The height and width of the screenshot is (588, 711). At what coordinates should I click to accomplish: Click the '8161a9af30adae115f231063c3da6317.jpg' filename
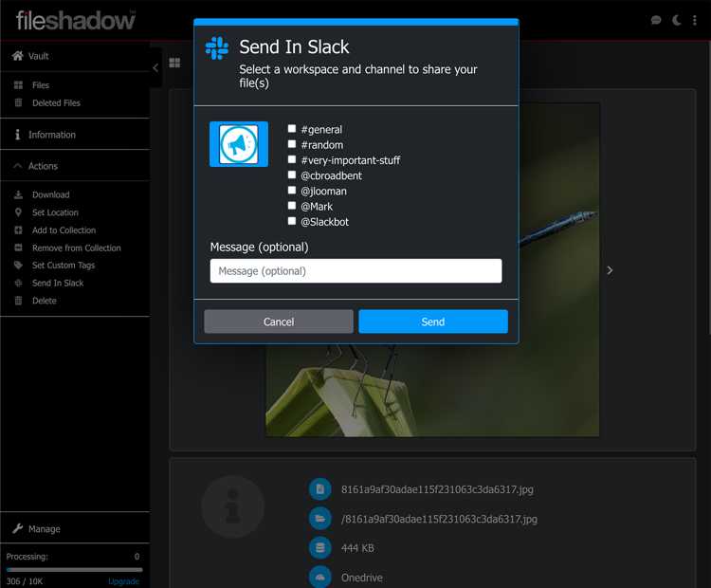pyautogui.click(x=437, y=489)
